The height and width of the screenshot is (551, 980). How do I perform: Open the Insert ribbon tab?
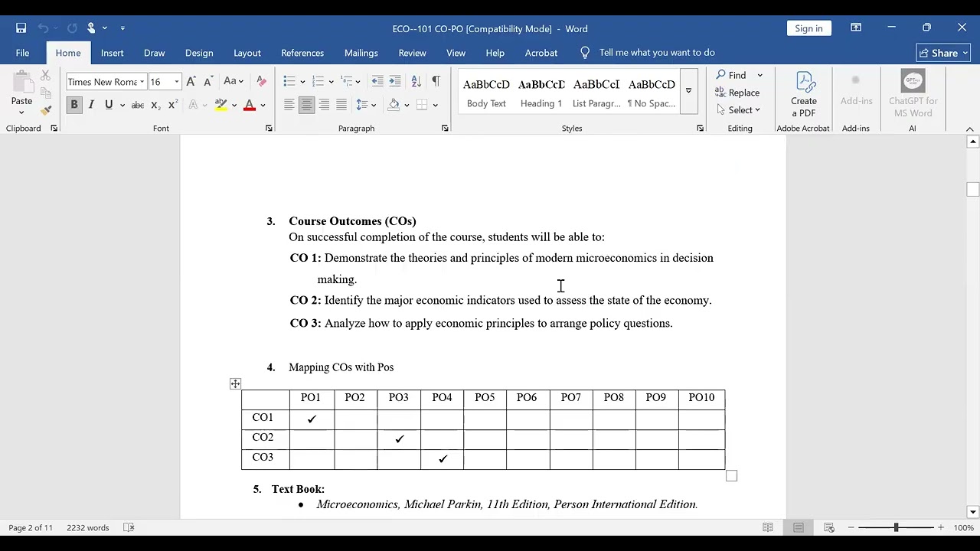(x=112, y=53)
